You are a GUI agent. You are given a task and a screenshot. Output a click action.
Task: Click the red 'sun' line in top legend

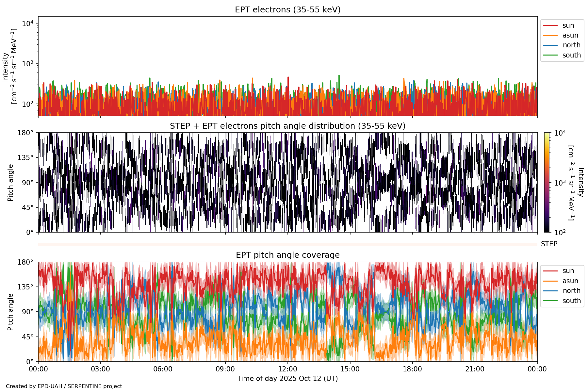point(550,25)
